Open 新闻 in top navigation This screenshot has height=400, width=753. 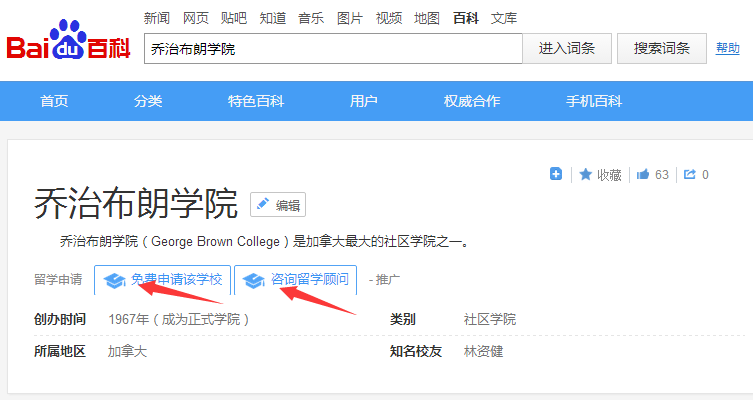(x=157, y=18)
